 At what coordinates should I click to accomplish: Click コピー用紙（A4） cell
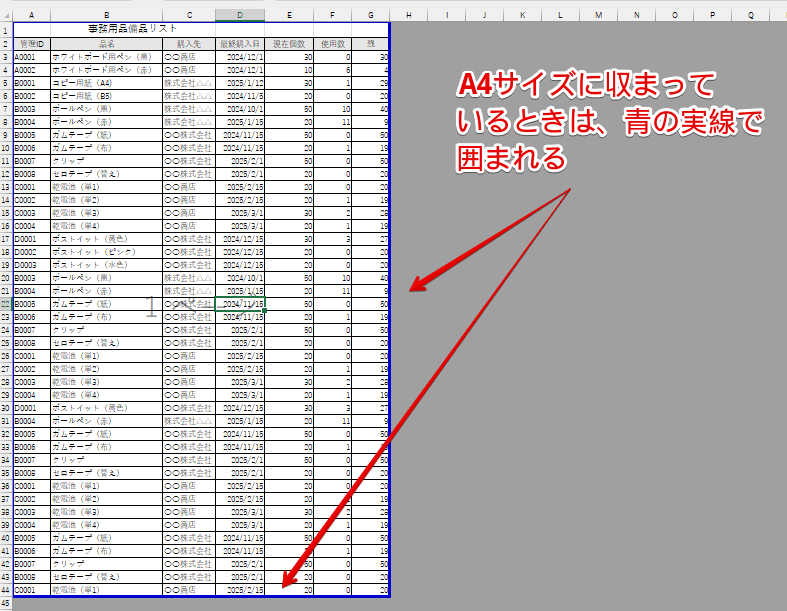[x=106, y=83]
